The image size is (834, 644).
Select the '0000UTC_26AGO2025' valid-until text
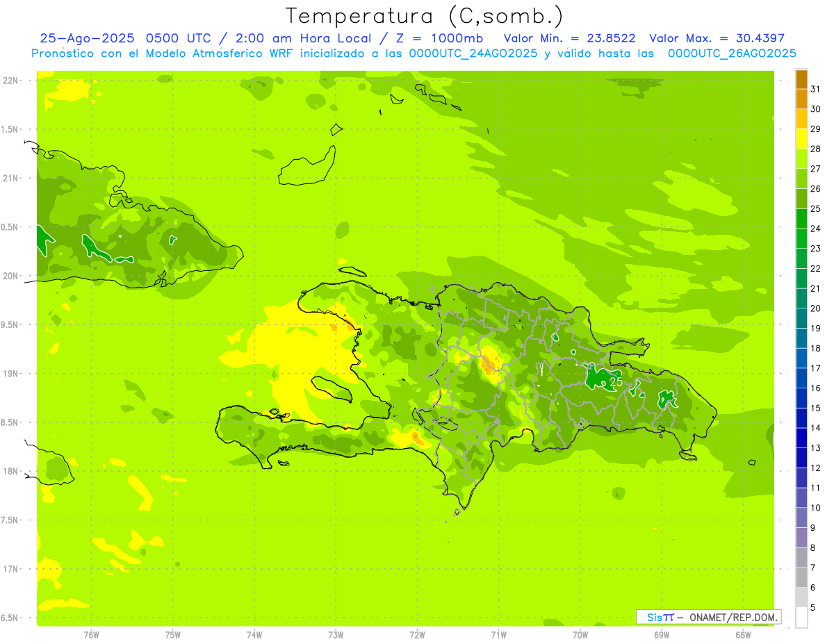click(732, 53)
